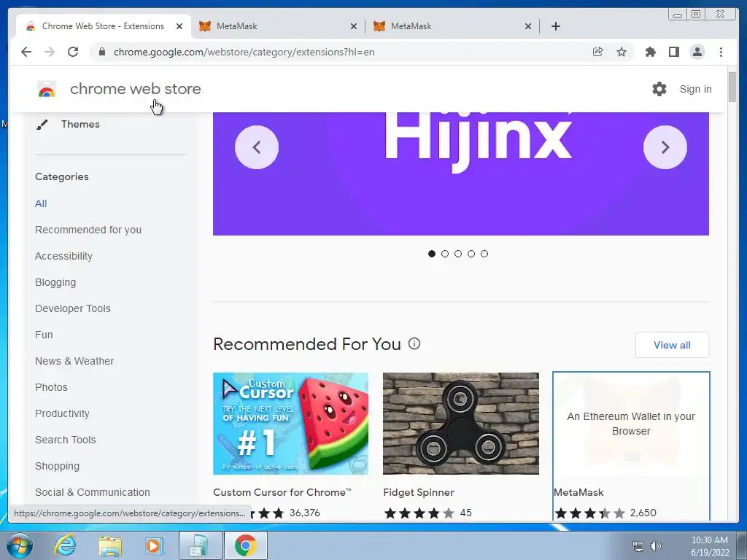Show next banner with right chevron
Viewport: 747px width, 560px height.
click(665, 147)
